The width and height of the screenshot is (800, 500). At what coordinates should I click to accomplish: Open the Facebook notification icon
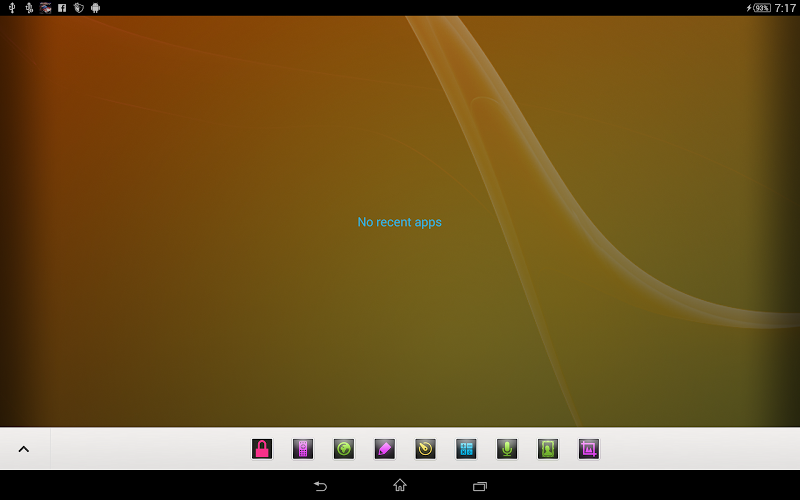coord(62,8)
